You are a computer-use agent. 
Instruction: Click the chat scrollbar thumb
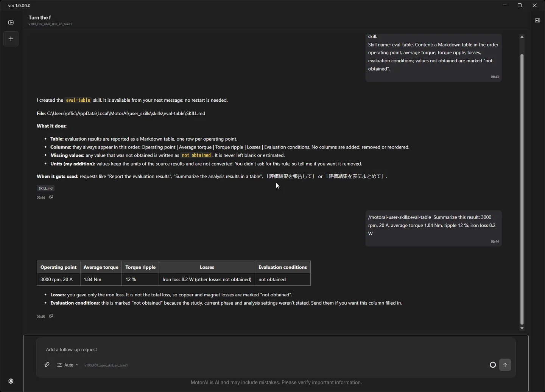[x=522, y=189]
